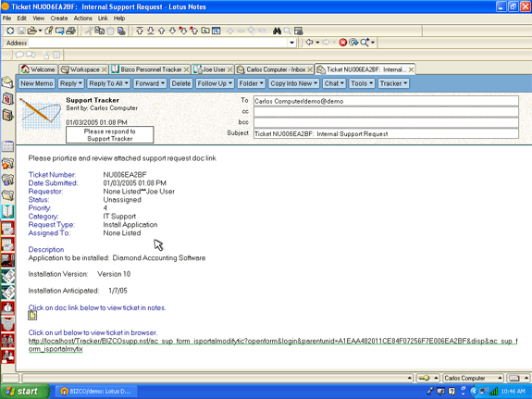Click the Send mail toolbar icon
This screenshot has height=399, width=532.
60,31
